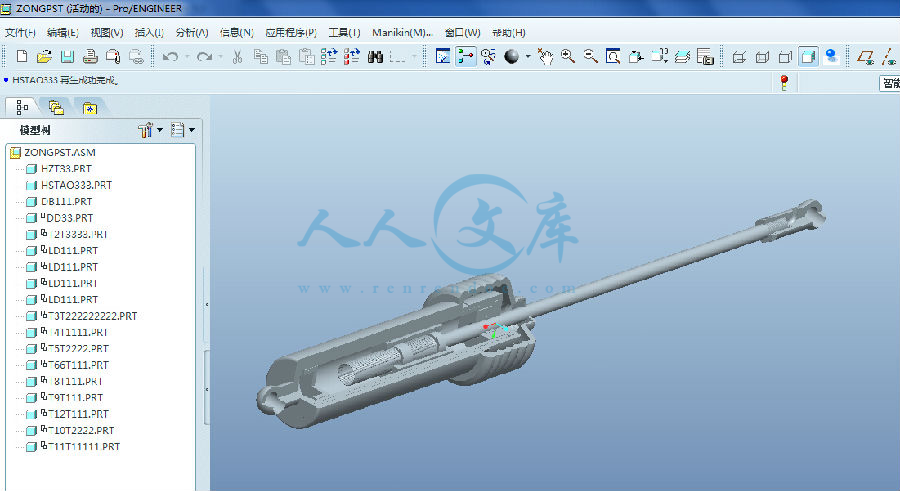Image resolution: width=900 pixels, height=491 pixels.
Task: Open the Undo history dropdown arrow
Action: click(x=187, y=56)
